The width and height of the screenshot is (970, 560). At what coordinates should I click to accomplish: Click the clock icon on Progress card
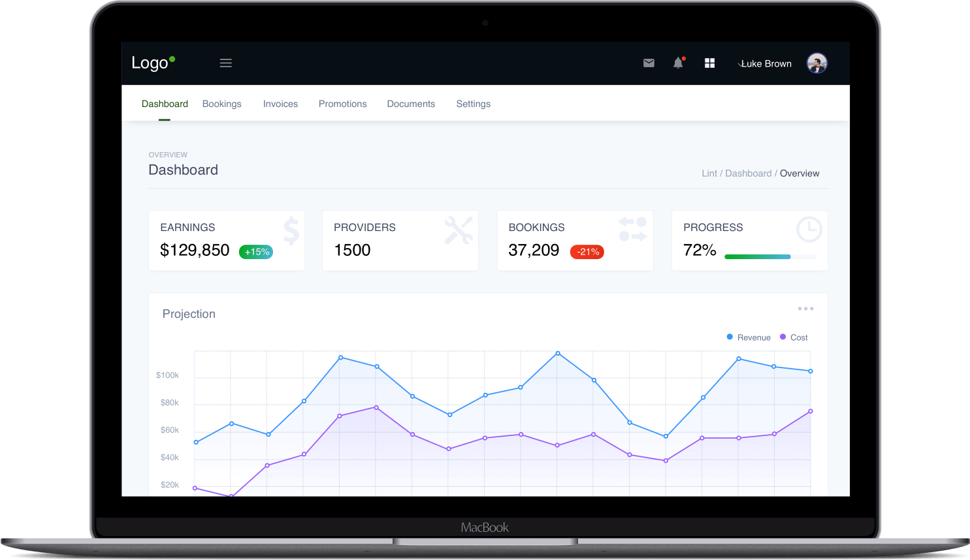click(809, 229)
